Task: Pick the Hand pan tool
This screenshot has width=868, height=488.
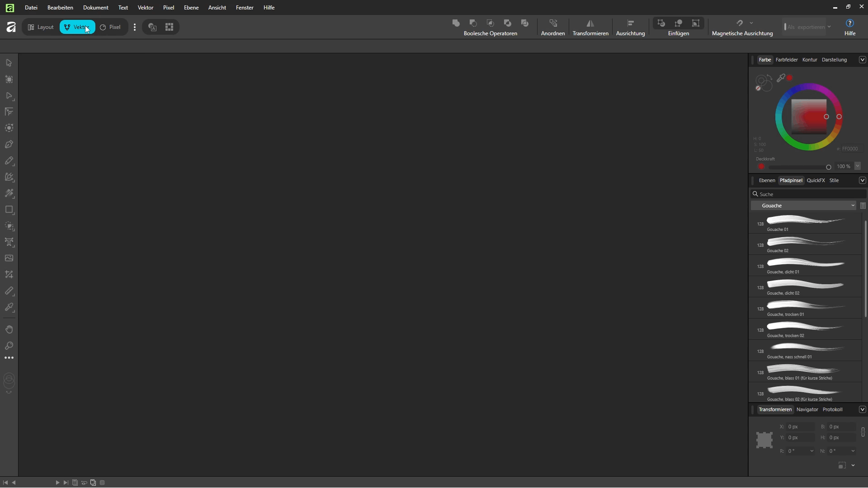Action: pos(9,329)
